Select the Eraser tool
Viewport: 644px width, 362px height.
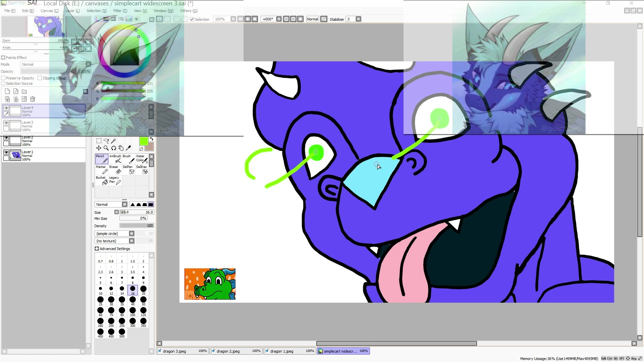[x=115, y=170]
